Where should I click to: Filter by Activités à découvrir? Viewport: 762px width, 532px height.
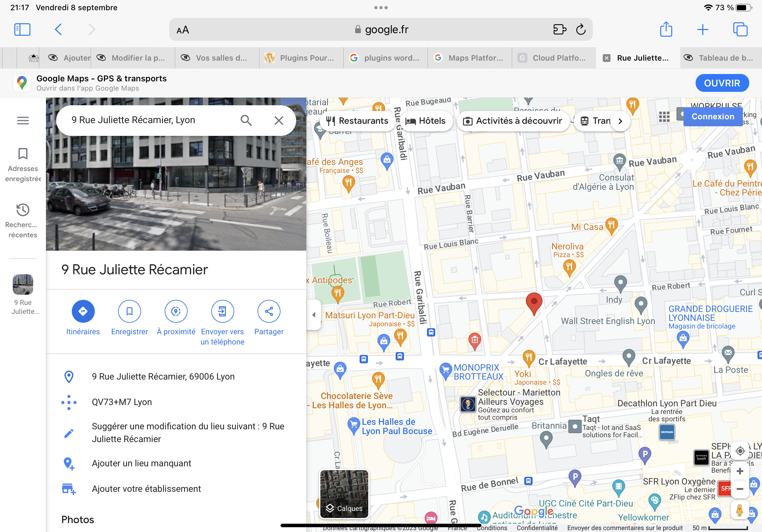513,121
